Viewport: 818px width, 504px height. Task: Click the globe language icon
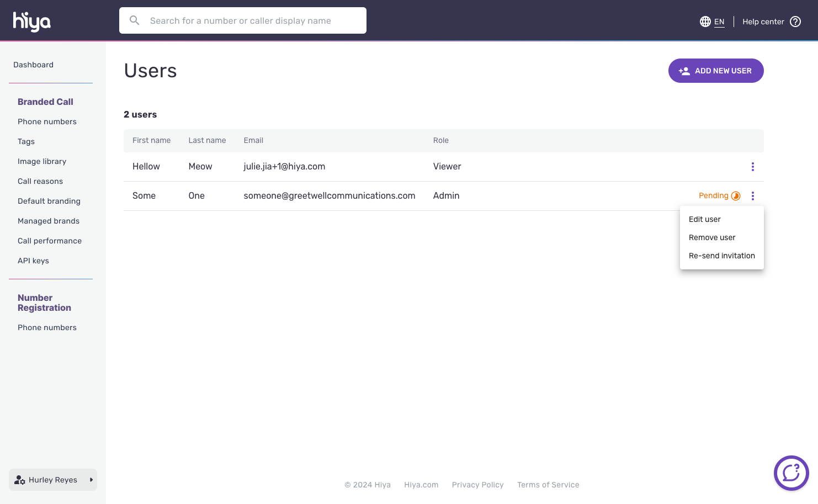[705, 22]
